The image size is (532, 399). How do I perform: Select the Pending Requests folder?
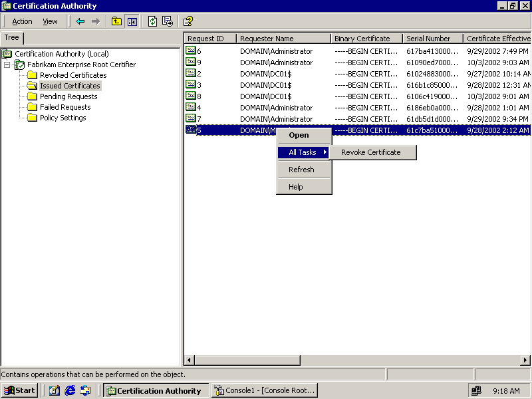click(68, 96)
